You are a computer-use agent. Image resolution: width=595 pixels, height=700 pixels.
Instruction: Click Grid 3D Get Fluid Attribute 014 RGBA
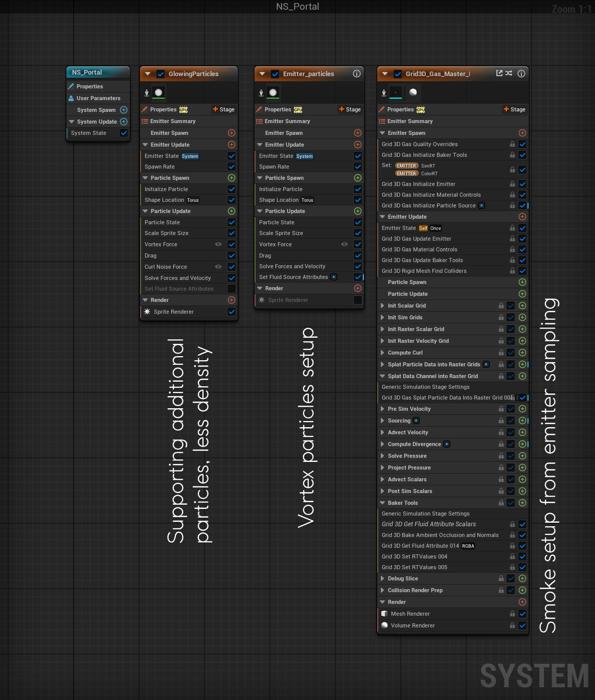pos(452,546)
